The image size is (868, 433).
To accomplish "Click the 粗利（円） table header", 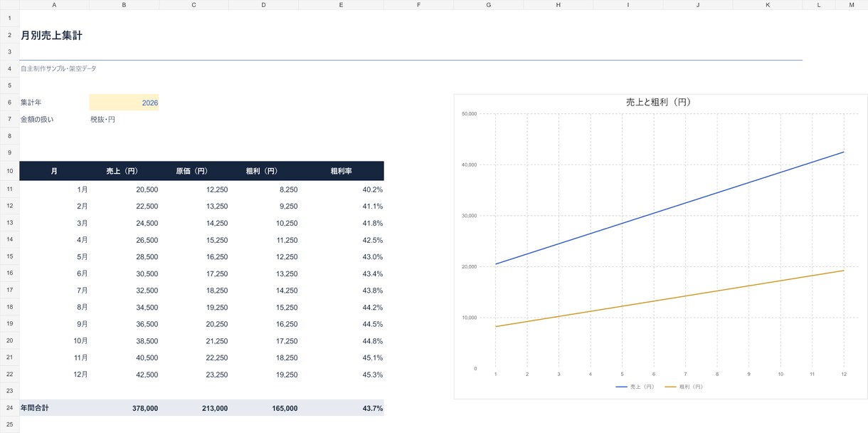I will click(x=264, y=171).
